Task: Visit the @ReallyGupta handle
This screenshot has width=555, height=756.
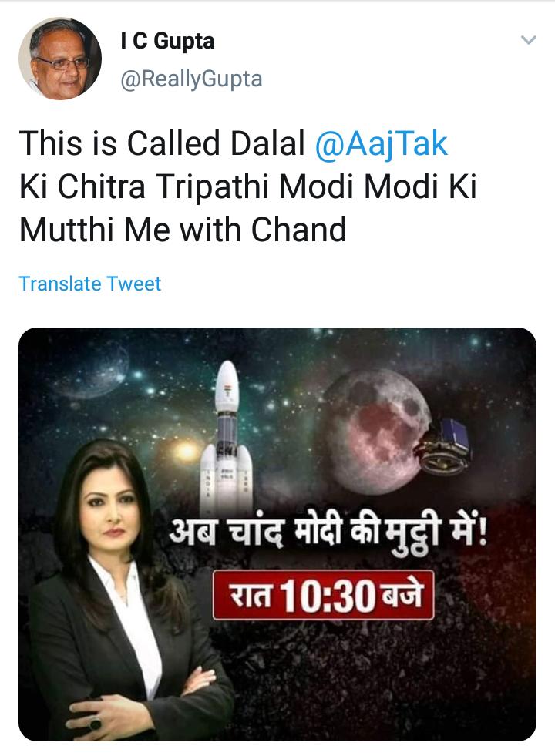Action: pos(191,79)
